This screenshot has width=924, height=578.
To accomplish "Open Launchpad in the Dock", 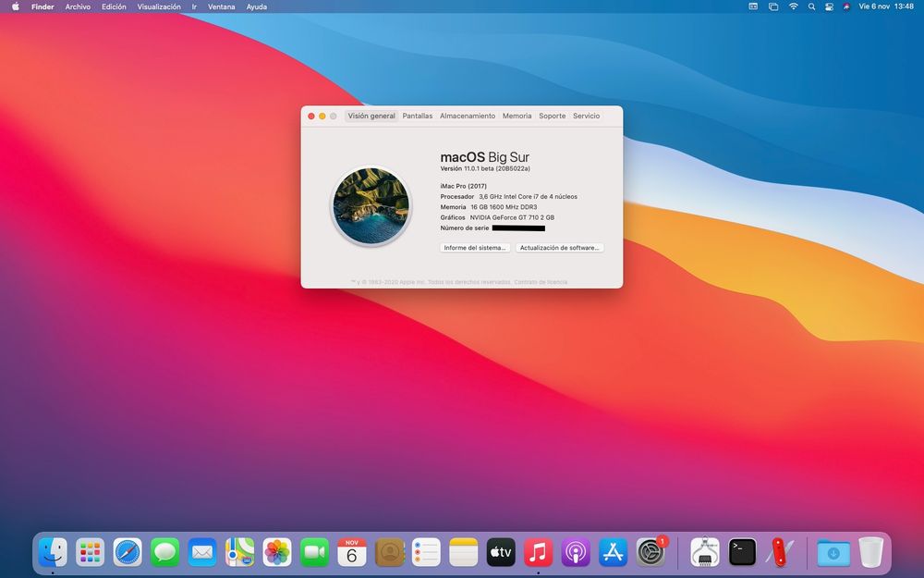I will (x=91, y=553).
